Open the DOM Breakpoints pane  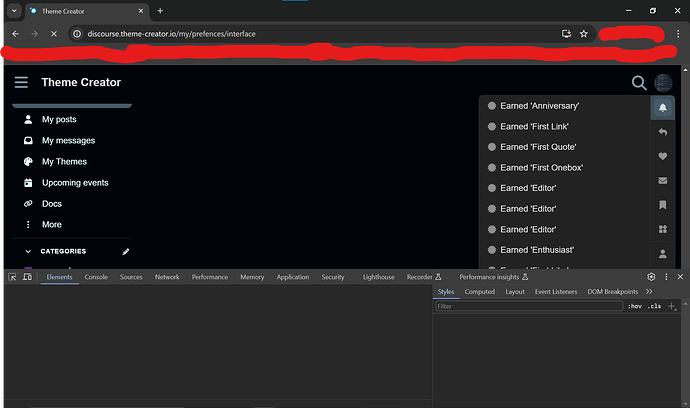(x=613, y=292)
